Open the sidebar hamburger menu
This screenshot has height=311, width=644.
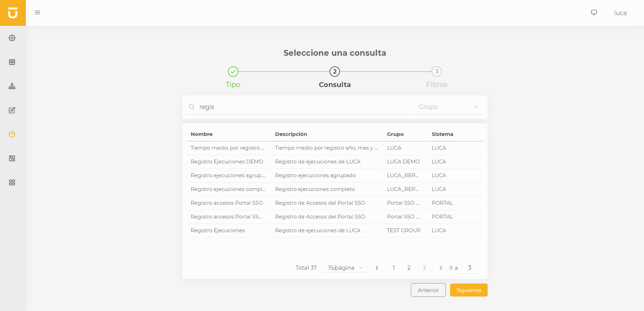pyautogui.click(x=37, y=12)
